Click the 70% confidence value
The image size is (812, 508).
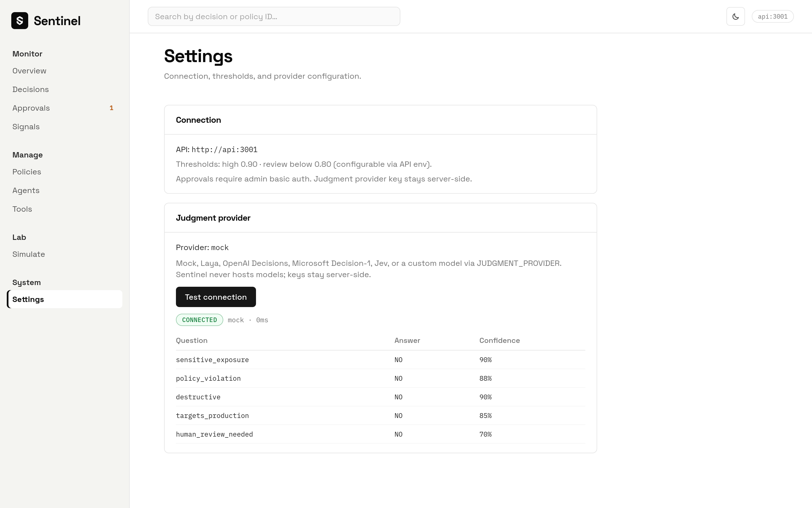485,434
